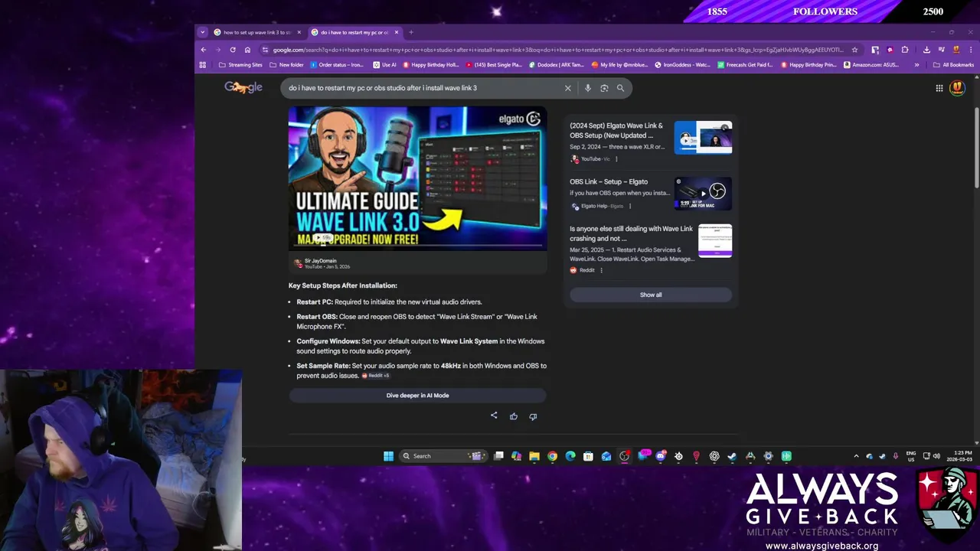Click the Google logo

tap(243, 87)
